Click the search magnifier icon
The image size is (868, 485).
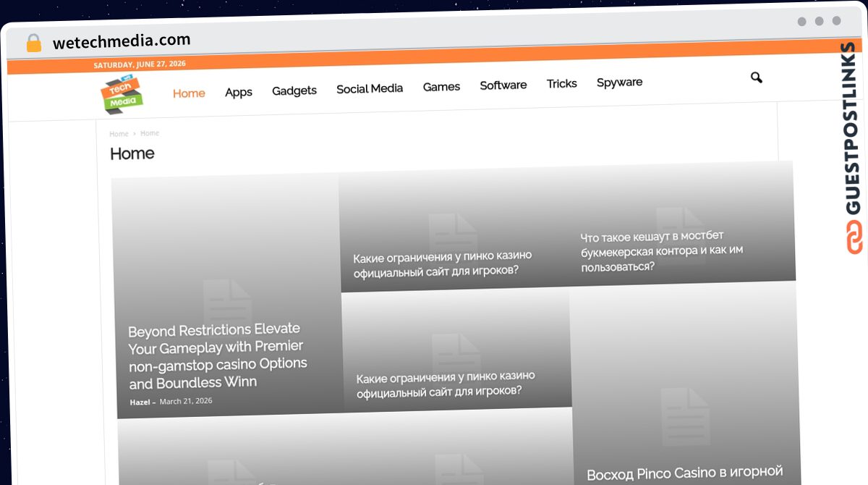757,77
